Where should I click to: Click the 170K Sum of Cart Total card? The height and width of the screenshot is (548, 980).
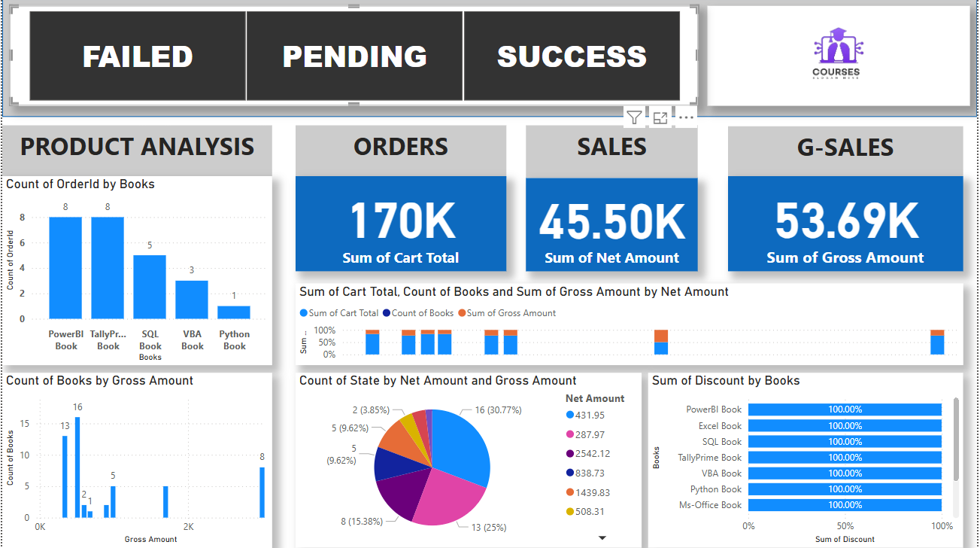pyautogui.click(x=401, y=222)
